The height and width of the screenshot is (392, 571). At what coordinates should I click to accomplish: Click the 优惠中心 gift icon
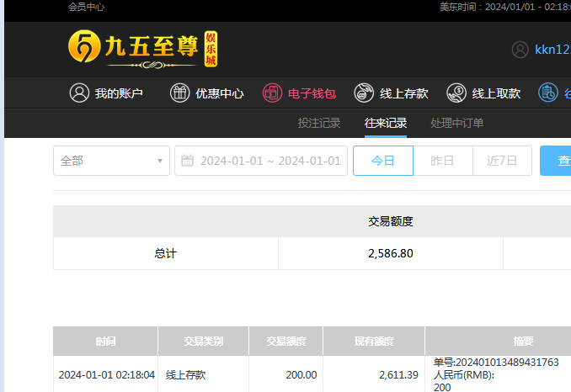(x=180, y=93)
